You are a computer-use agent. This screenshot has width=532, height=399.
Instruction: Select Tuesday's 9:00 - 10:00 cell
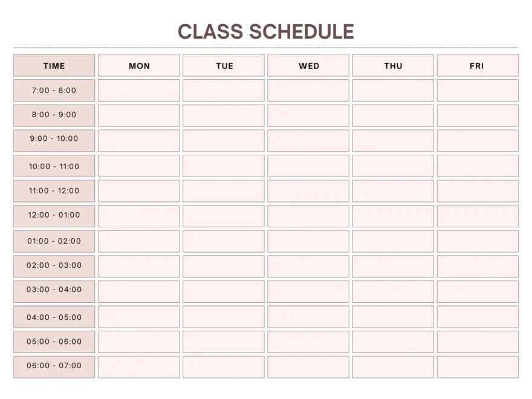224,140
